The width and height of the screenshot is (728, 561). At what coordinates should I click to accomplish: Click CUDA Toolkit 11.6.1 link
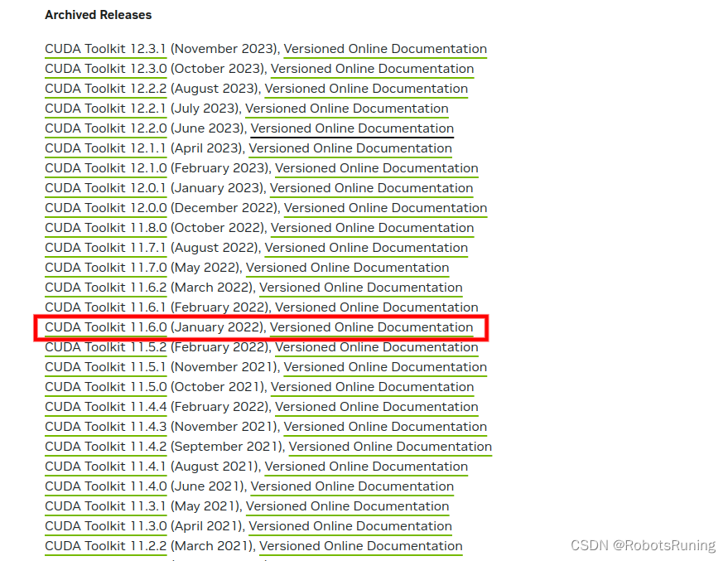point(106,307)
